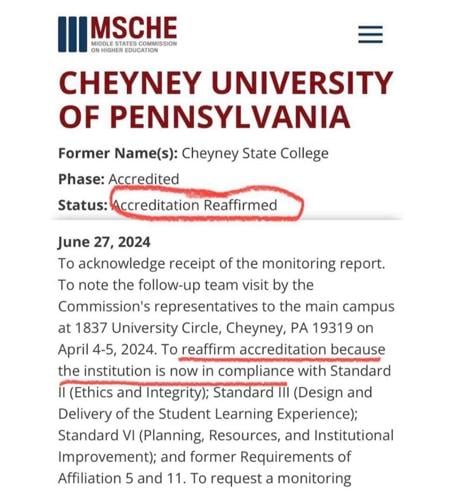The height and width of the screenshot is (500, 454).
Task: Click the Status label
Action: pyautogui.click(x=83, y=205)
